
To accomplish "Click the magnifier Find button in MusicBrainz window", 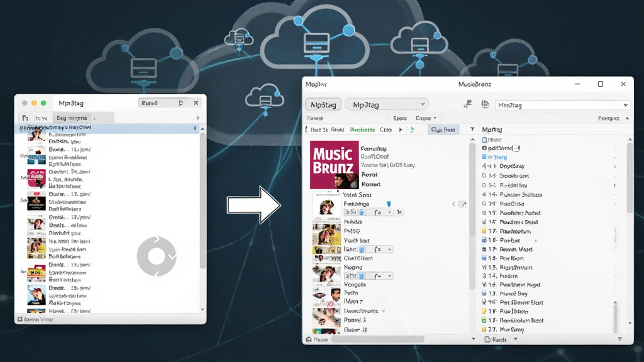I will 443,129.
